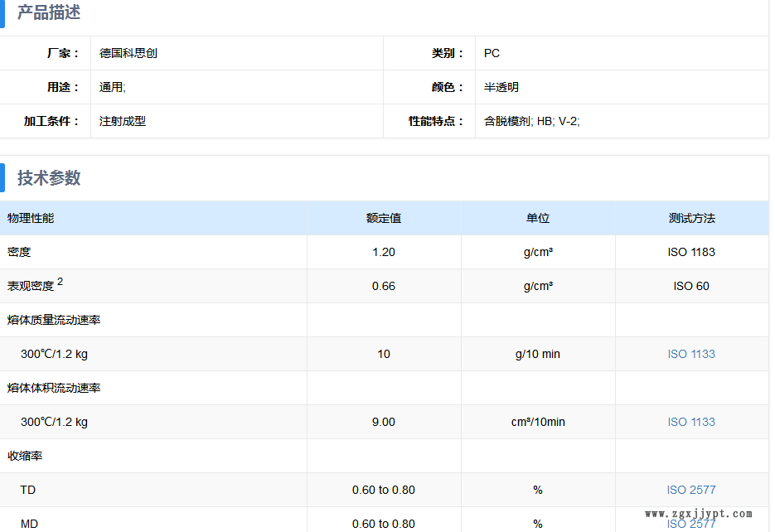Select the 单位 column header
This screenshot has height=532, width=775.
tap(537, 218)
